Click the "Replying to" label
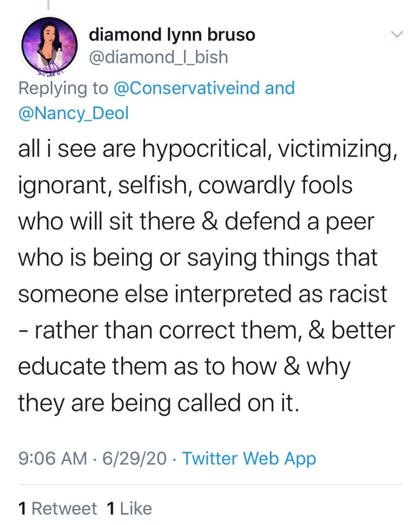Screen dimensions: 420x525 (61, 88)
